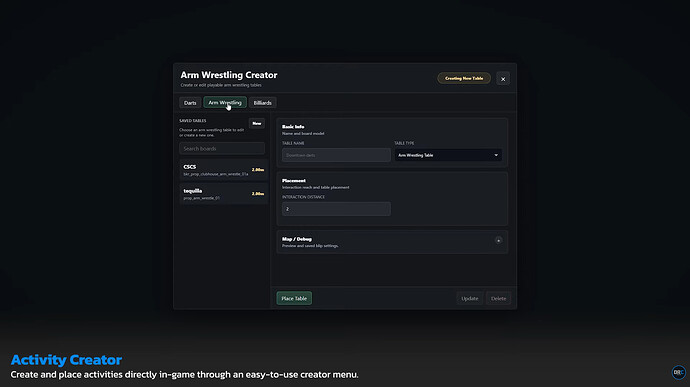Screen dimensions: 690x387
Task: Click the SAVED TABLES label
Action: click(x=193, y=121)
